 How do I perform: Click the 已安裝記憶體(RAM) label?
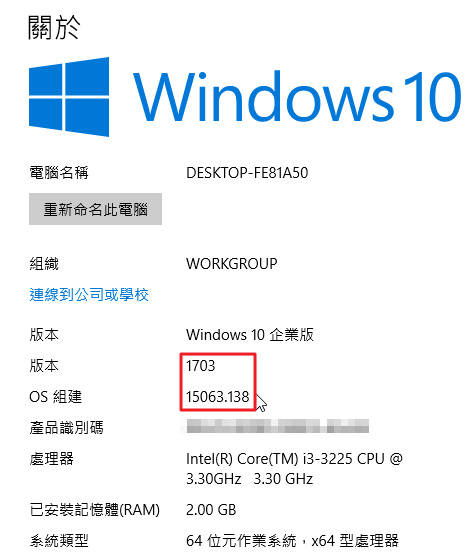tap(95, 510)
